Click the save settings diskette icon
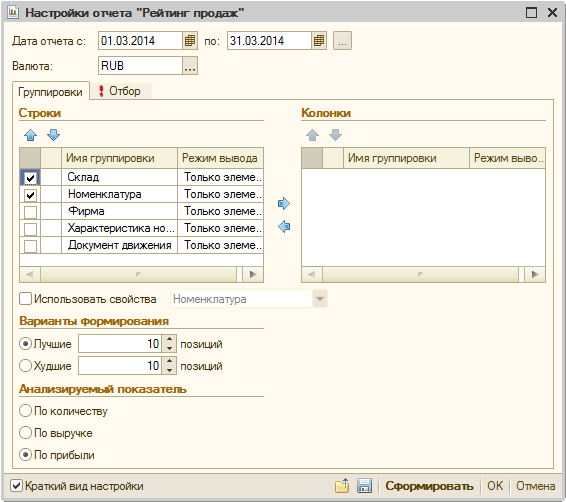The width and height of the screenshot is (566, 502). coord(364,486)
